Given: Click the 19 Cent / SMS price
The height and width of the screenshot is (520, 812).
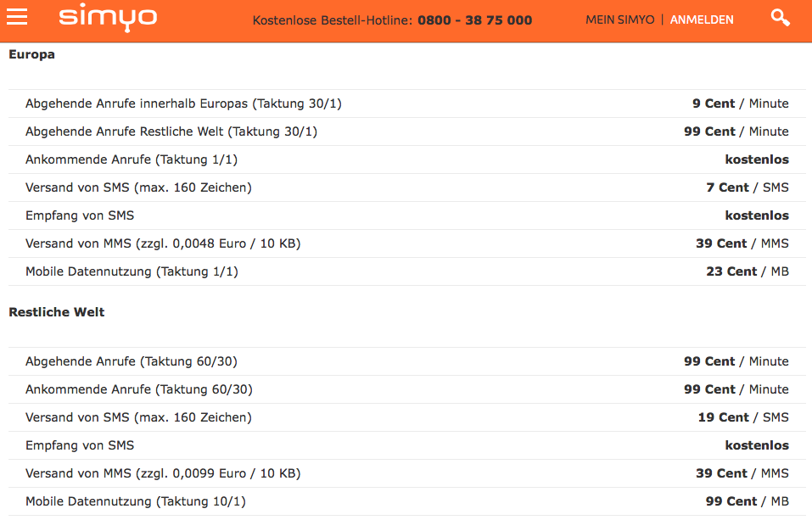Looking at the screenshot, I should coord(742,417).
